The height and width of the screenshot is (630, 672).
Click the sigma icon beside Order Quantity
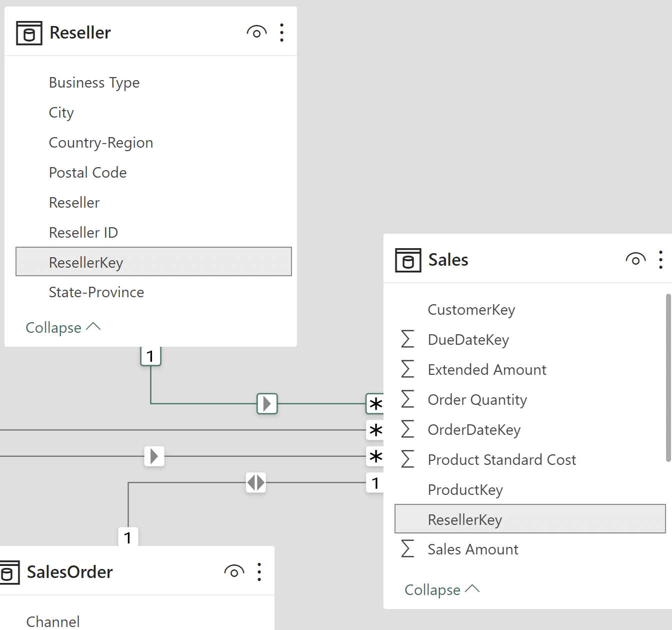(408, 399)
